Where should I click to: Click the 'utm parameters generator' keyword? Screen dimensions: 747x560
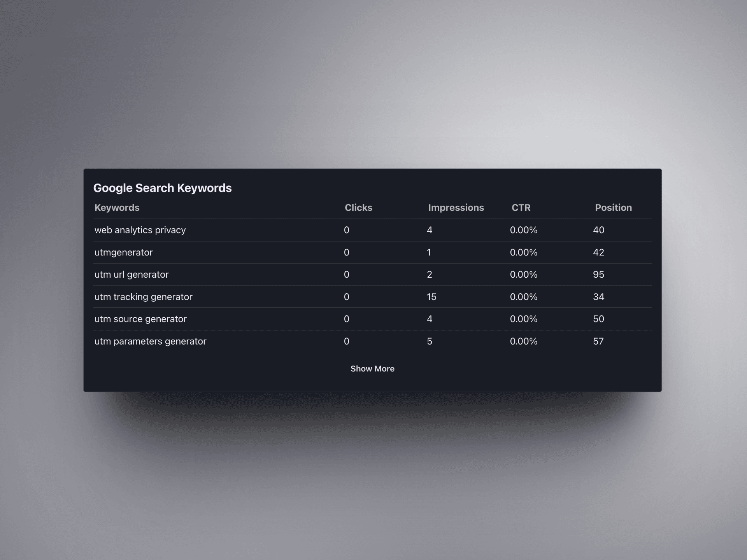pos(150,341)
